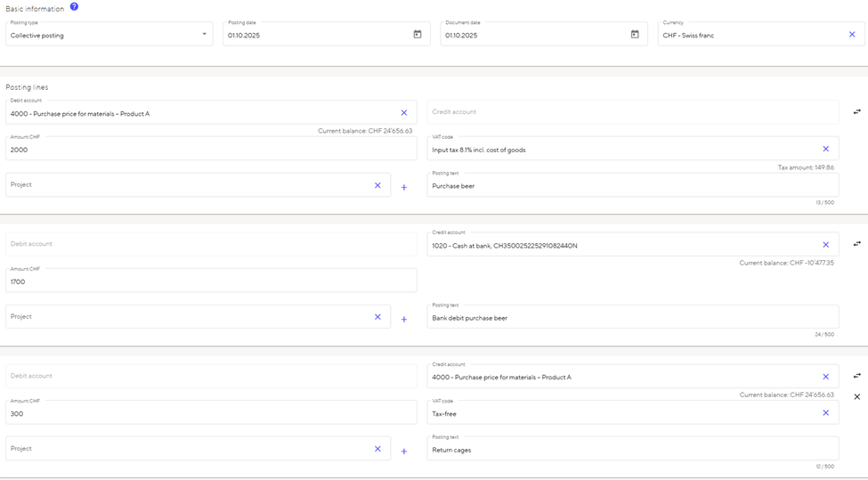868x480 pixels.
Task: Add a project on the Bank debit line
Action: 403,319
